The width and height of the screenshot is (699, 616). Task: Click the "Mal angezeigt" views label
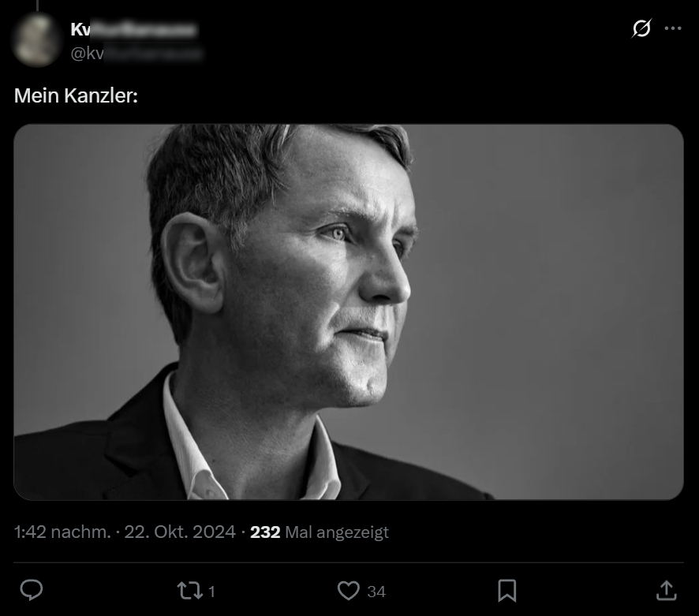pos(337,533)
